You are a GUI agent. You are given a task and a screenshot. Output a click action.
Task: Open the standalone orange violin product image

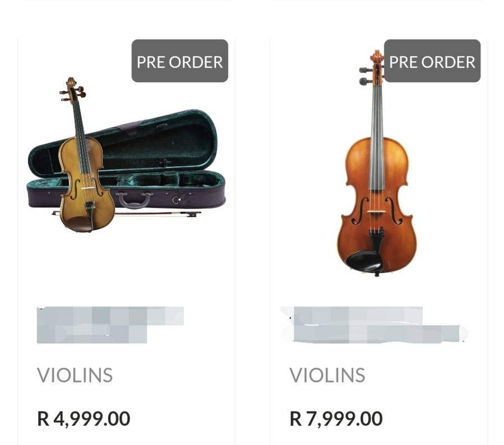[376, 168]
